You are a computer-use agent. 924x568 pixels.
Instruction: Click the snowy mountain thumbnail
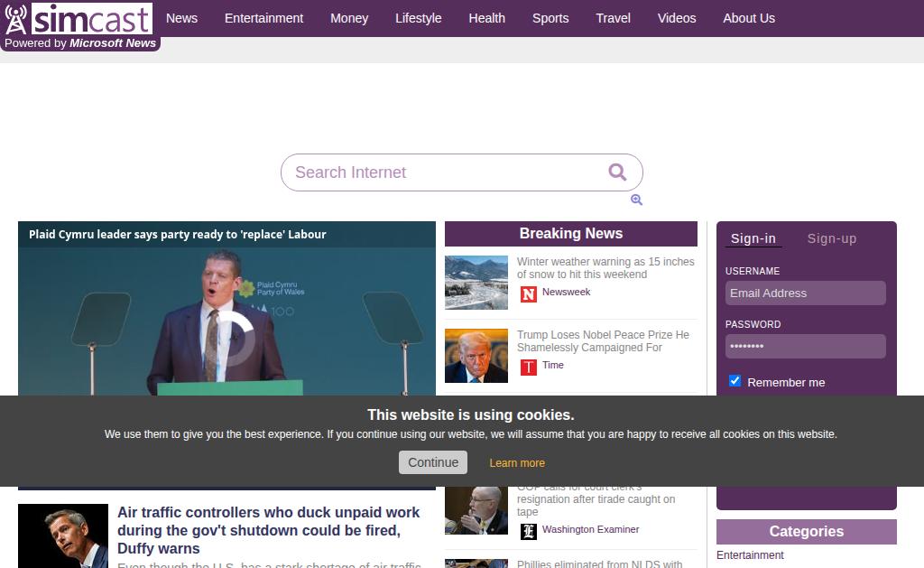click(x=476, y=283)
